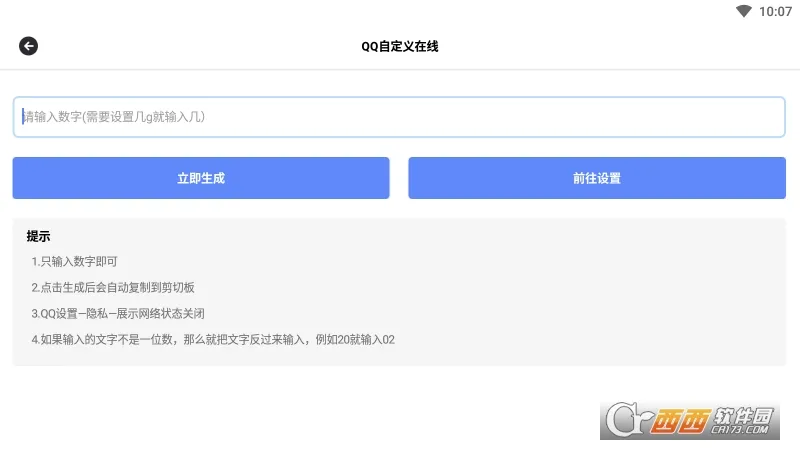Select tip 4 about reversing multi-digit input
The image size is (800, 450).
213,340
